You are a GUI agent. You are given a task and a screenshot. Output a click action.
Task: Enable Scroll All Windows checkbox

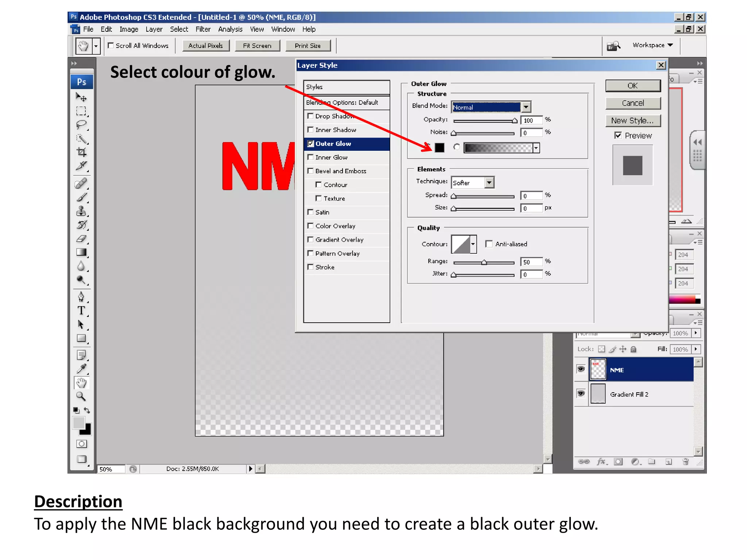coord(111,46)
